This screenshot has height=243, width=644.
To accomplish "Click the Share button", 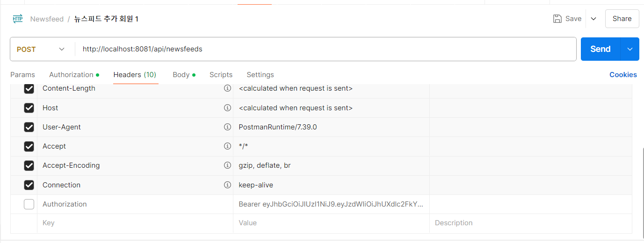I will click(x=622, y=19).
